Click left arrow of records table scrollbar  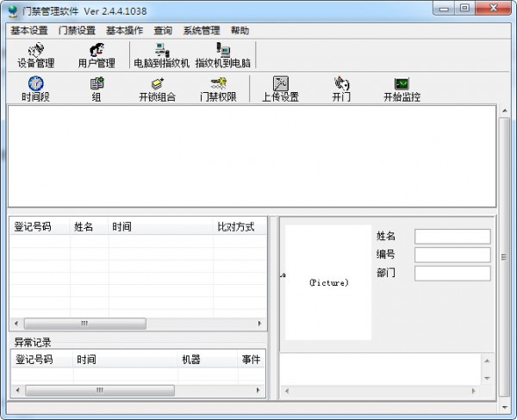pyautogui.click(x=16, y=324)
